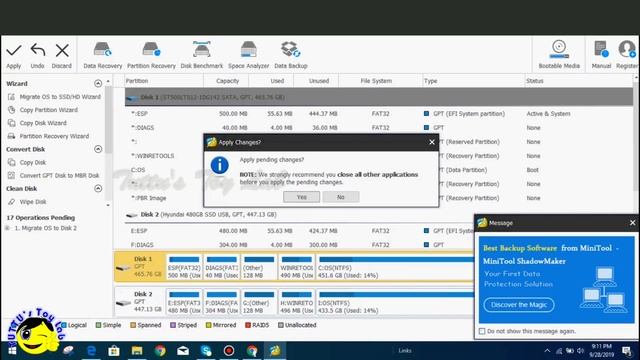This screenshot has height=360, width=640.
Task: Click the RAID5 legend swatch
Action: 248,325
